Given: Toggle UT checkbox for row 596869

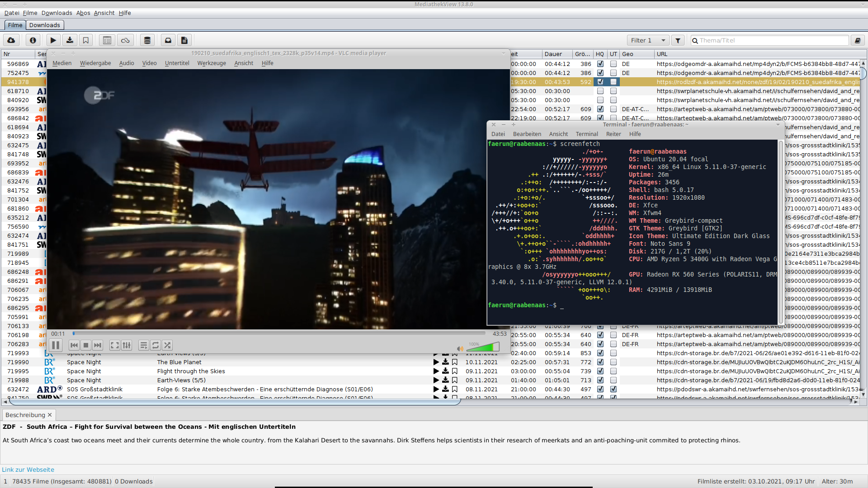Looking at the screenshot, I should coord(613,64).
